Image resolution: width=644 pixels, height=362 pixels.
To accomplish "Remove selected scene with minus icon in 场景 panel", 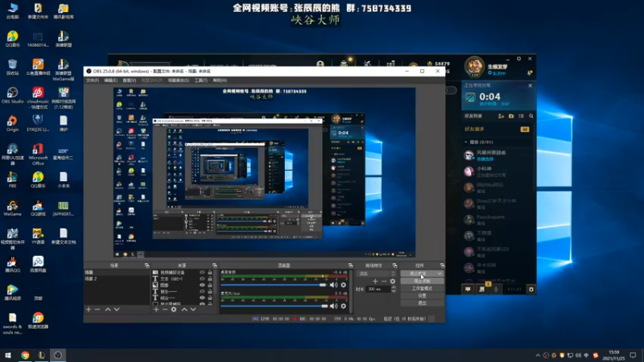I will tap(97, 309).
